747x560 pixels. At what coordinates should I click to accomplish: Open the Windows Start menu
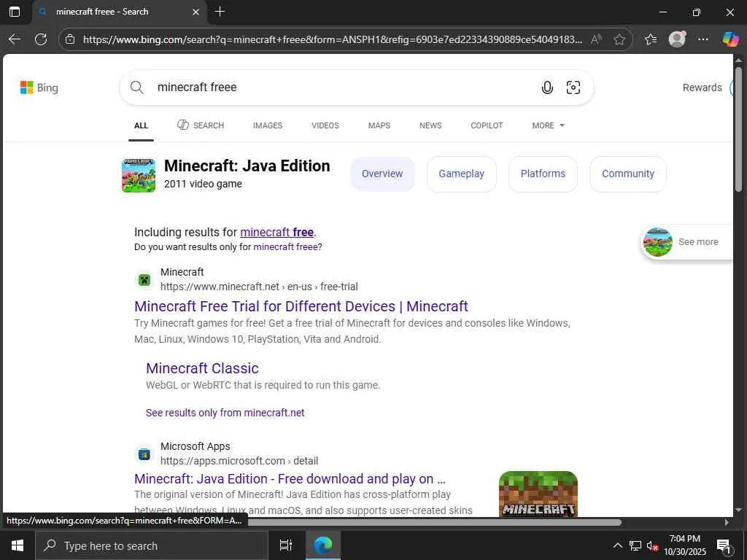pyautogui.click(x=18, y=545)
